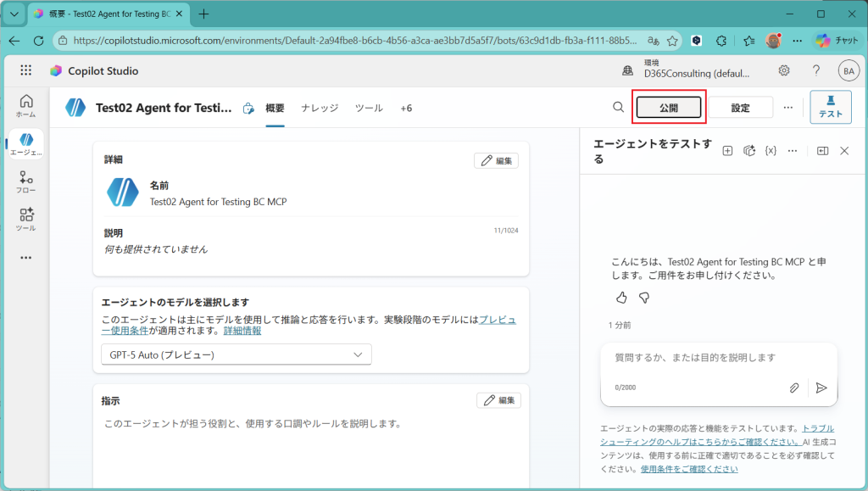
Task: Switch to the ナレッジ tab
Action: [320, 108]
